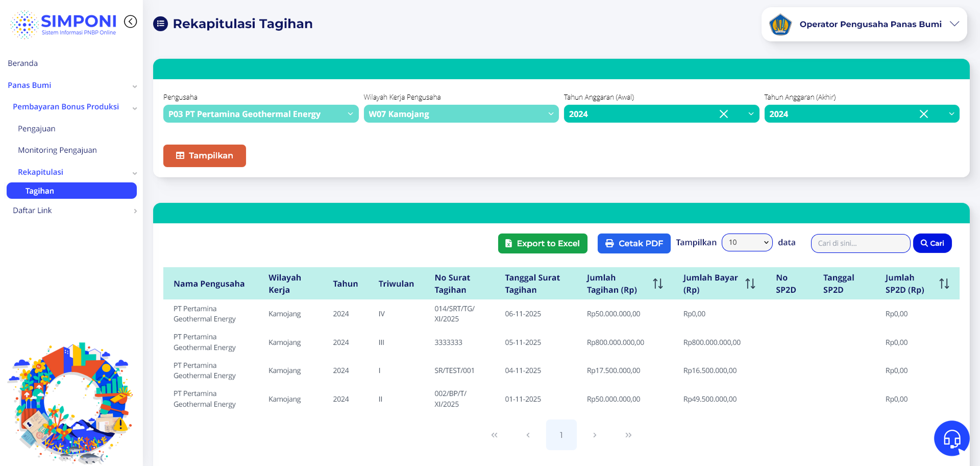
Task: Click the Wilayah Kerja column header
Action: [285, 284]
